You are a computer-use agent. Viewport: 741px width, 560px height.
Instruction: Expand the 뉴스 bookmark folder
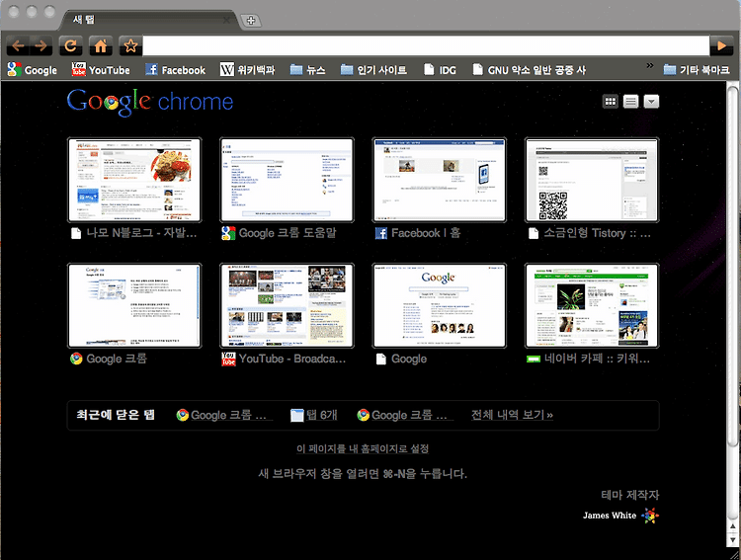click(307, 70)
